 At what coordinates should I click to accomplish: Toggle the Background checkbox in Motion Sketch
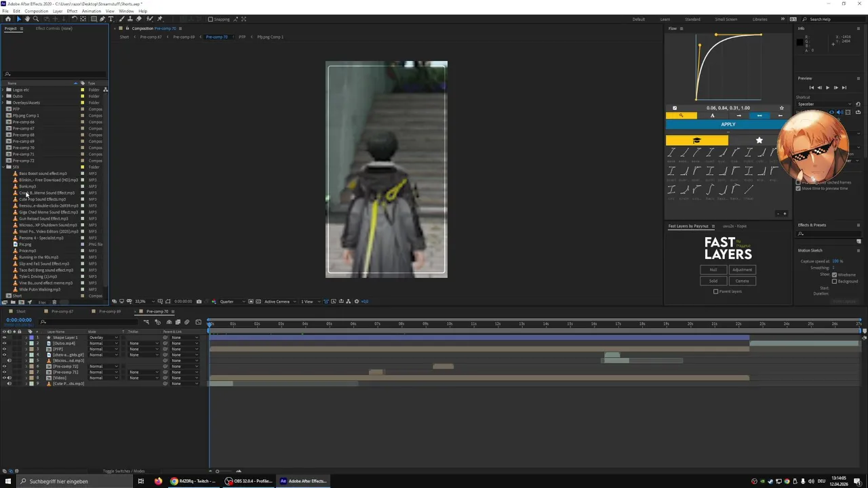[x=834, y=281]
